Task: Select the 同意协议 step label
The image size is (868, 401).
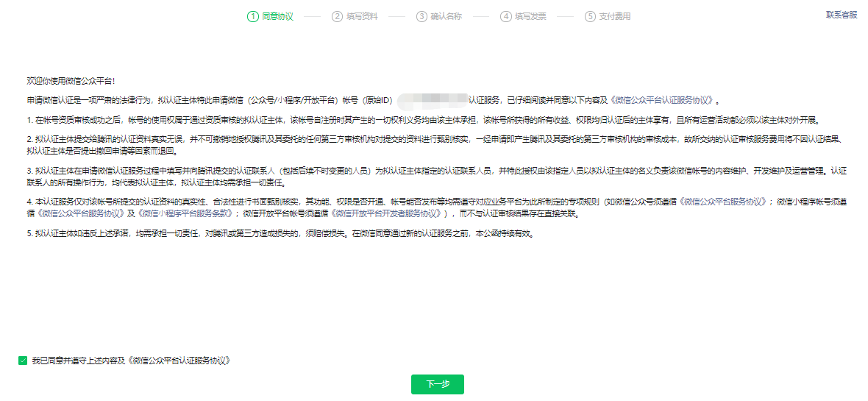Action: coord(277,16)
